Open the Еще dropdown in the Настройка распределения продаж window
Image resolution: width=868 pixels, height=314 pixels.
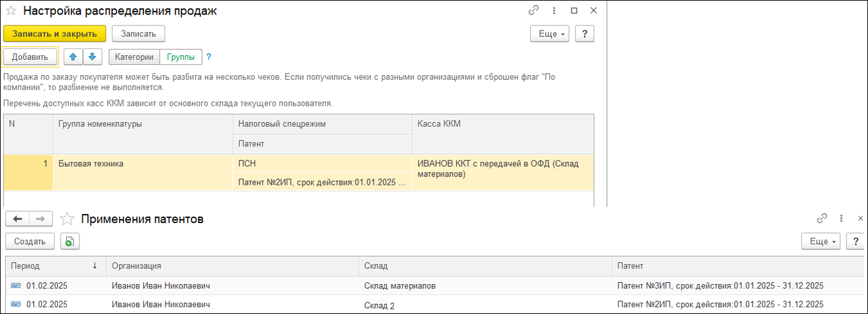[x=550, y=34]
